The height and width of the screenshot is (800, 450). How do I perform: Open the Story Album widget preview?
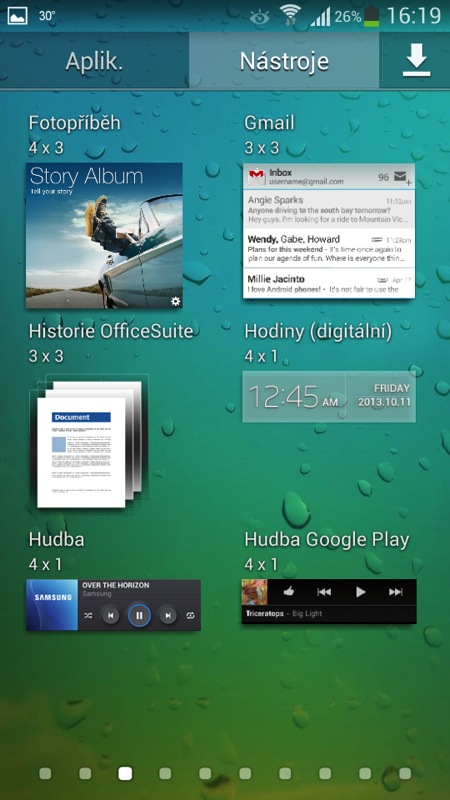[x=104, y=236]
